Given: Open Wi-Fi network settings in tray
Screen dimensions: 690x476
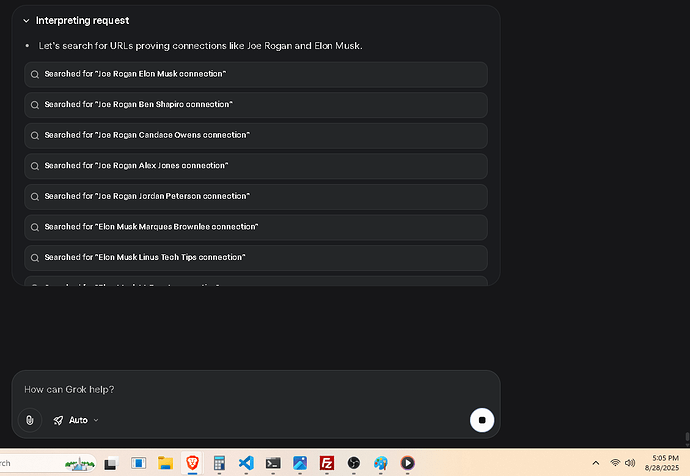Looking at the screenshot, I should [615, 463].
